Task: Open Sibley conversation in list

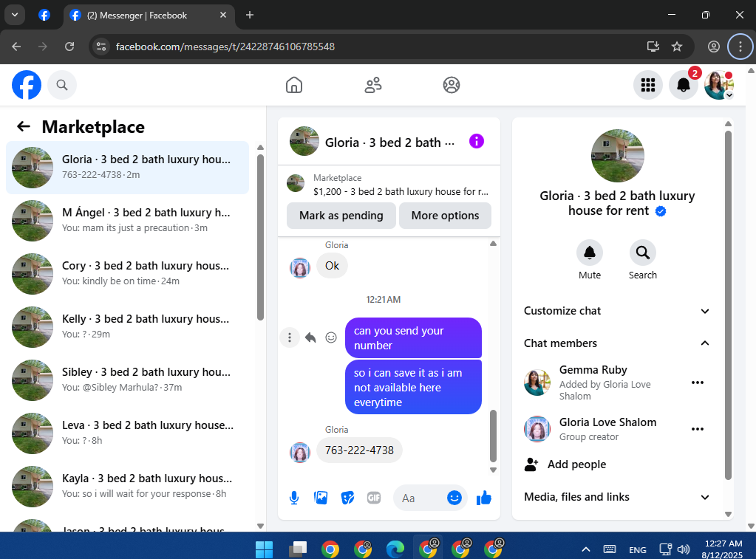Action: tap(127, 380)
